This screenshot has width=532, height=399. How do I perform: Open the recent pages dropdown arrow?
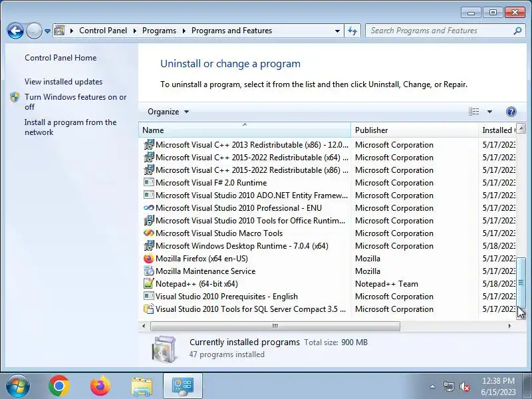click(47, 31)
